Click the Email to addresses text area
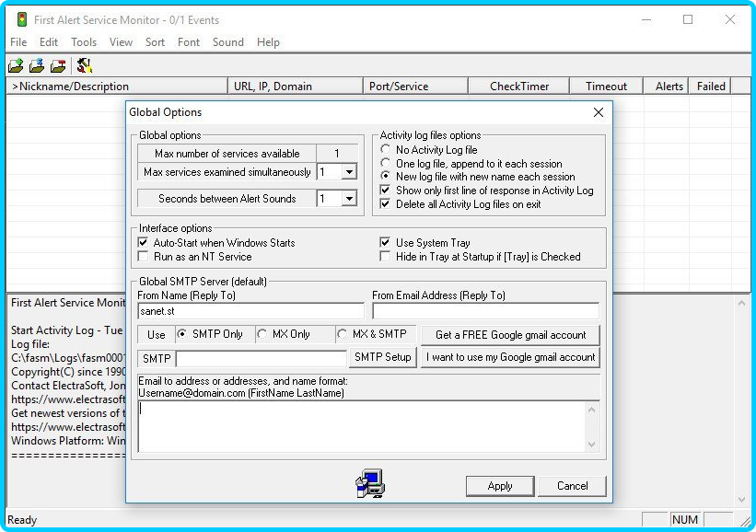Viewport: 756px width, 532px height. tap(362, 426)
